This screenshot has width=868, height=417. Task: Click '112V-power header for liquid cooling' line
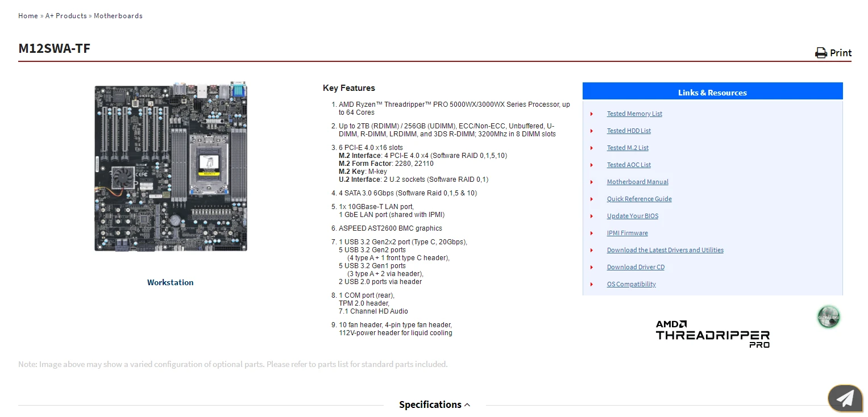(x=396, y=333)
